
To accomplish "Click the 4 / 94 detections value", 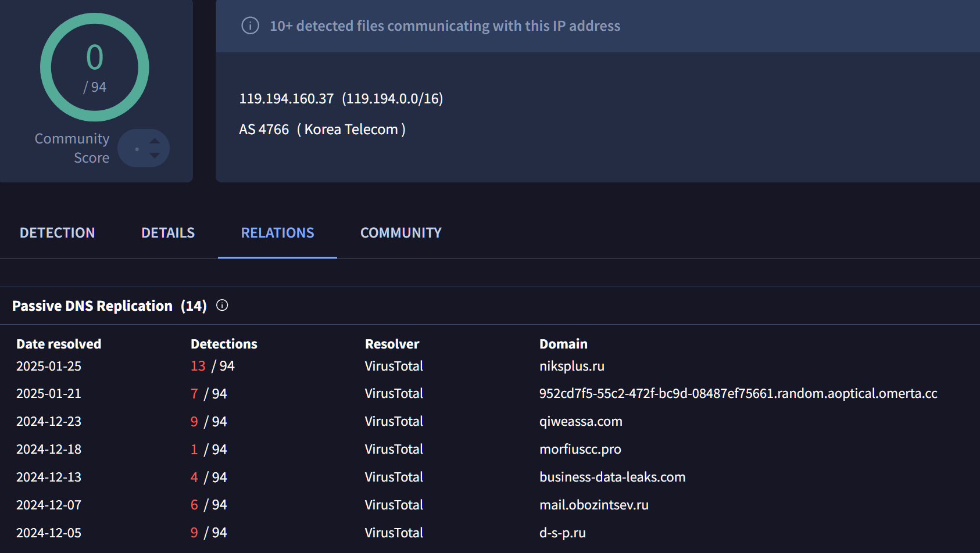I will [x=209, y=477].
